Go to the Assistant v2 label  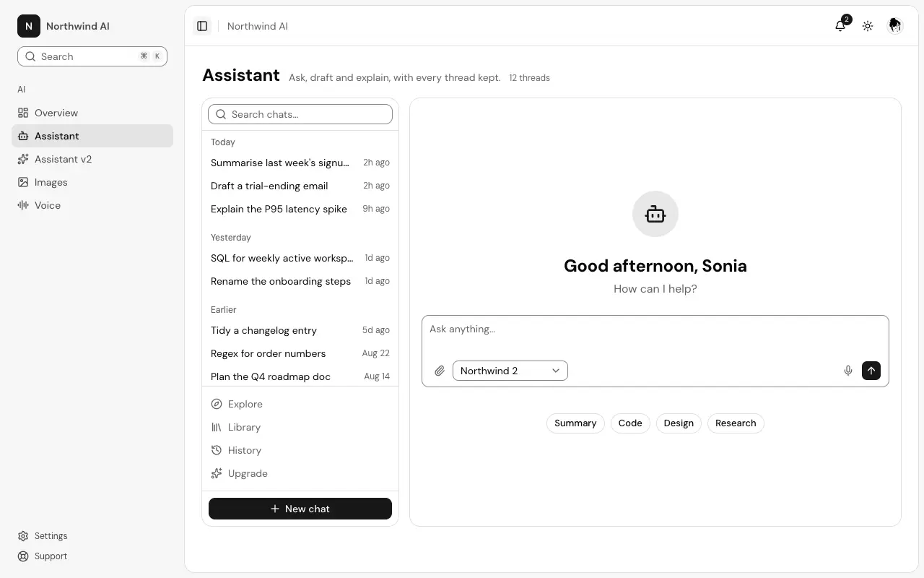pos(64,159)
